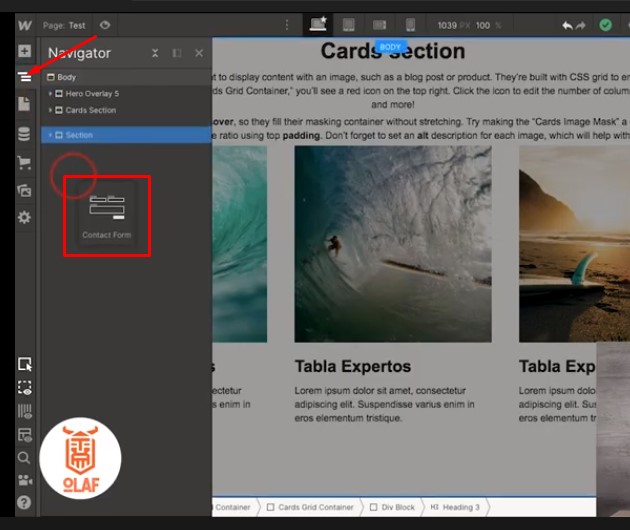Open the video tutorials camera icon
The height and width of the screenshot is (530, 630).
(25, 480)
